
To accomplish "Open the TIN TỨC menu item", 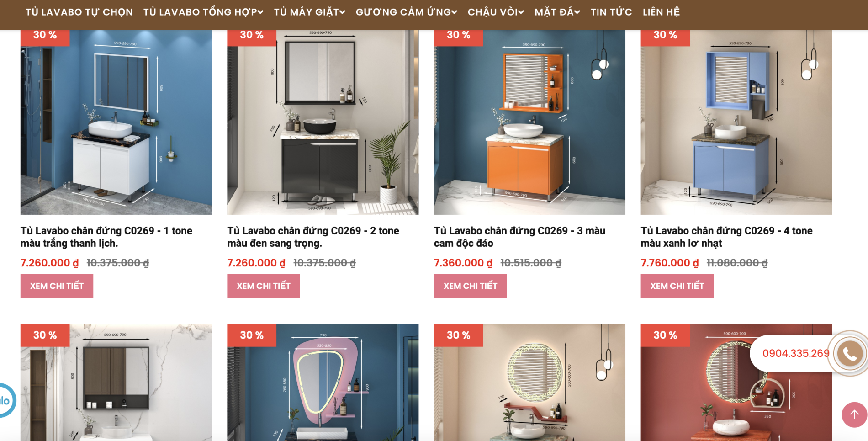I will point(611,12).
